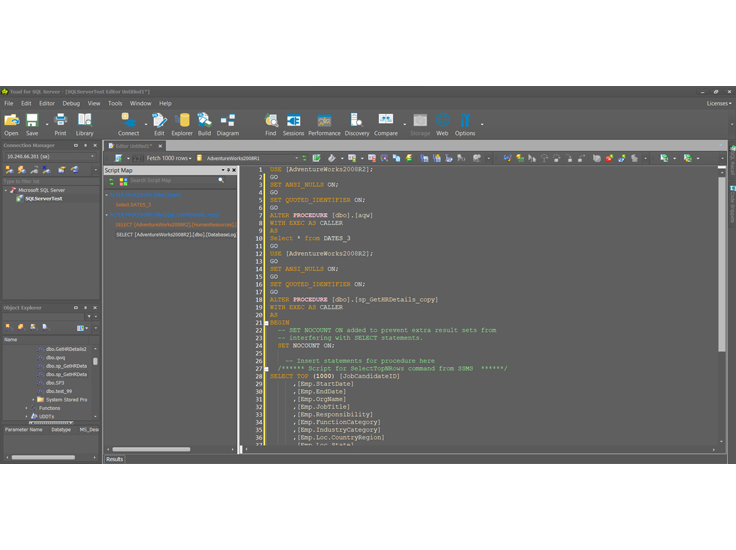Open the Object Explorer filter dropdown
The image size is (736, 550).
pos(89,317)
